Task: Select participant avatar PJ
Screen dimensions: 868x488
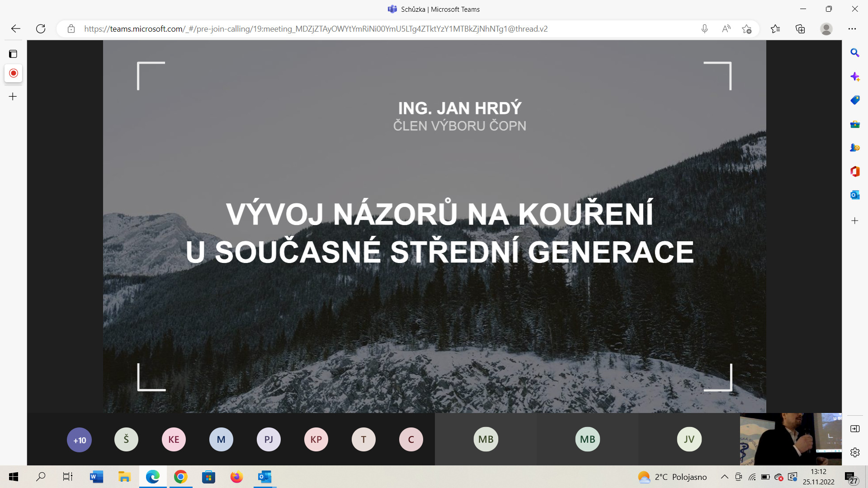Action: (269, 439)
